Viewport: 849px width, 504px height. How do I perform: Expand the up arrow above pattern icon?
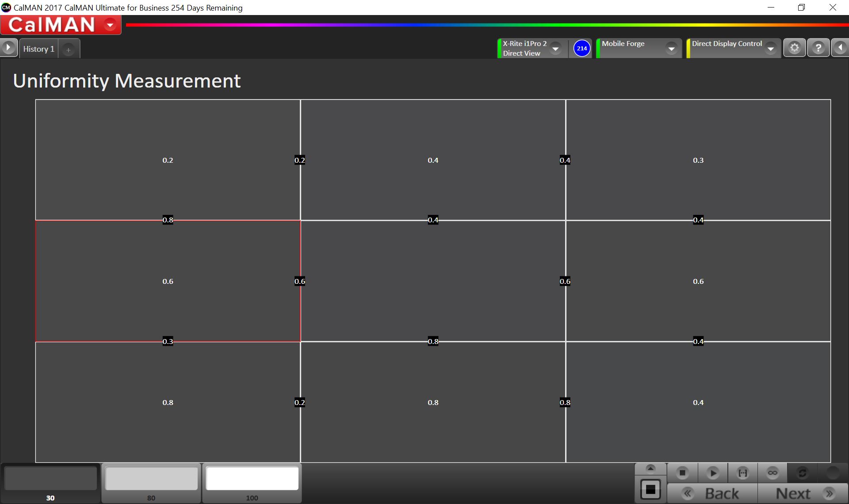pos(650,469)
